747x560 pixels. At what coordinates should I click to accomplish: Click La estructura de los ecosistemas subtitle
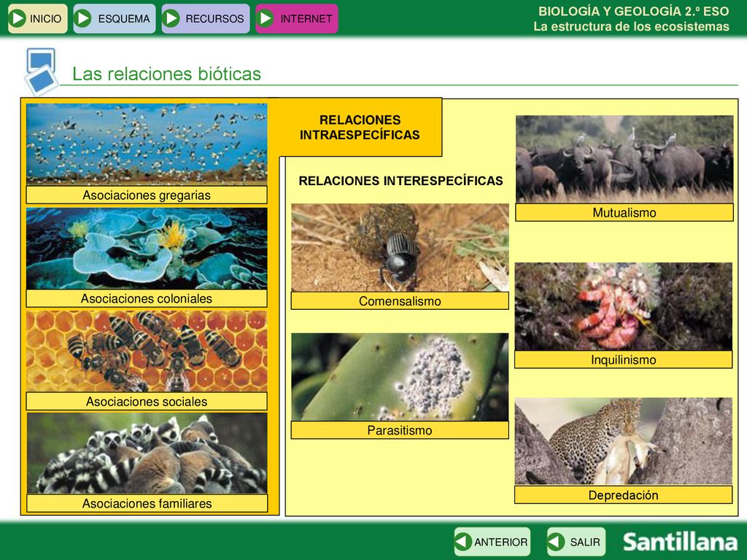tap(631, 27)
